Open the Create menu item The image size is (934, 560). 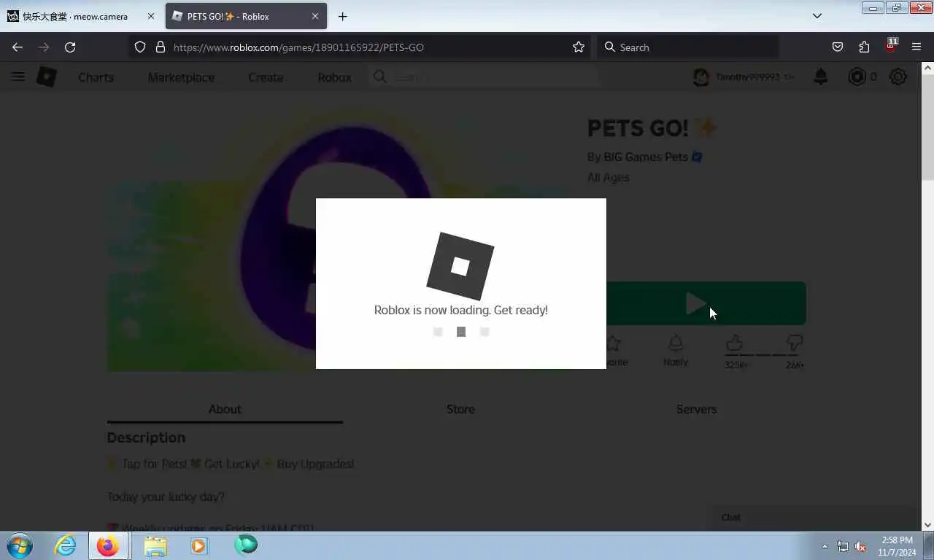coord(266,77)
